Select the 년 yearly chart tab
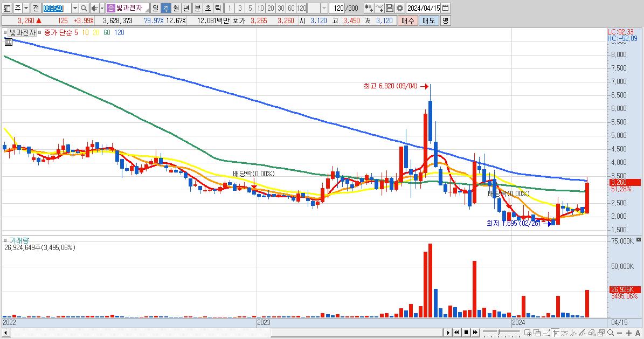 (x=186, y=8)
